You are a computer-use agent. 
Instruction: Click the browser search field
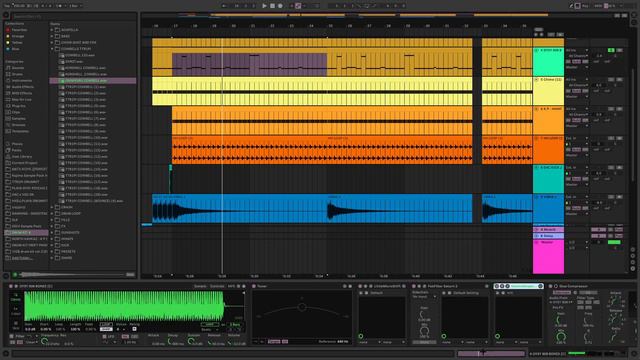[x=73, y=17]
